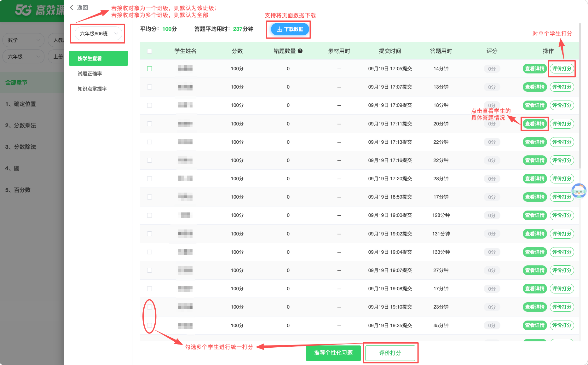This screenshot has width=588, height=365.
Task: Open the 人教 textbook version dropdown
Action: tap(56, 40)
